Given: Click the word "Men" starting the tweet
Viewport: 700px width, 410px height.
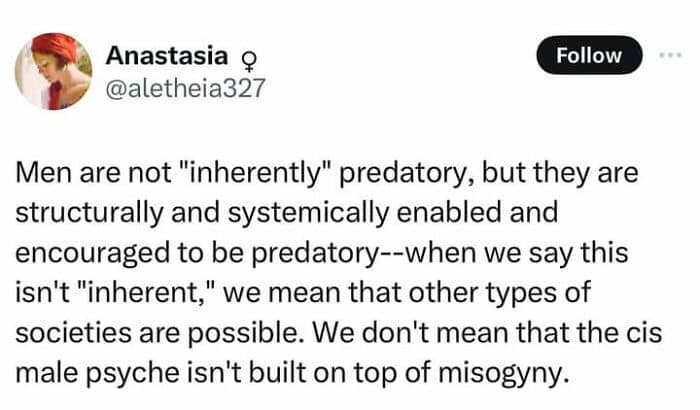Looking at the screenshot, I should click(39, 173).
